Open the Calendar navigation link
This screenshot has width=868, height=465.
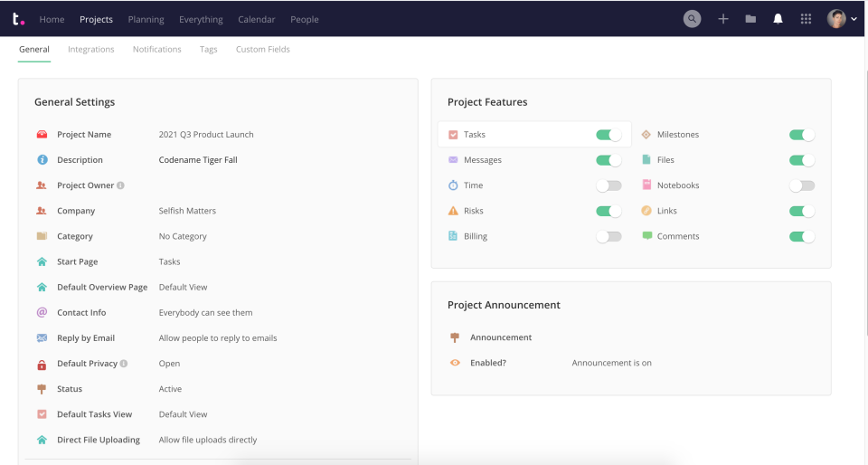(x=257, y=19)
